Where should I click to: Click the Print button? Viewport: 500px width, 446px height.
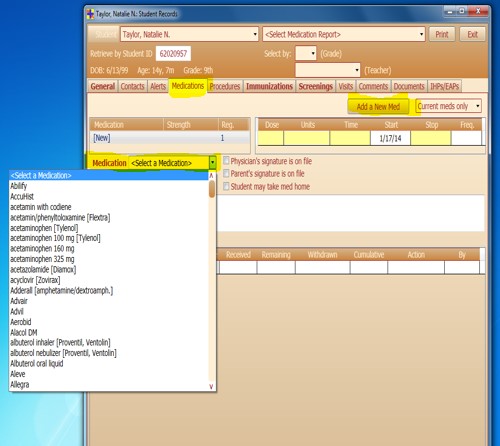442,34
